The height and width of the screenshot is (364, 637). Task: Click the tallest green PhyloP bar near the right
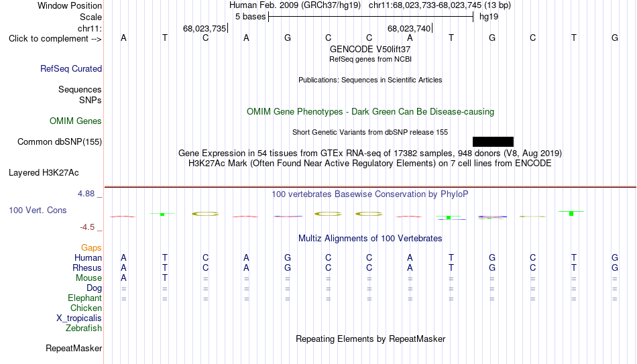[x=571, y=213]
